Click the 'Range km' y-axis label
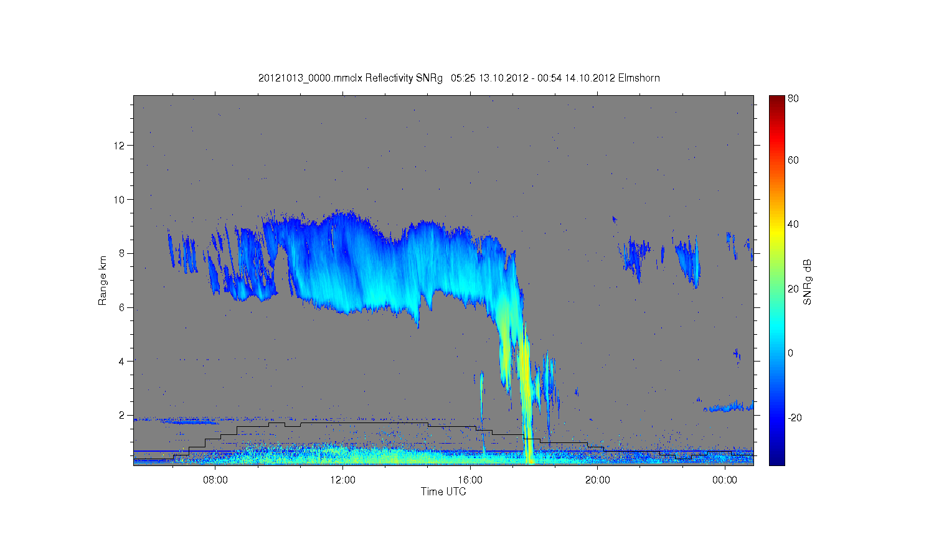 (x=103, y=281)
